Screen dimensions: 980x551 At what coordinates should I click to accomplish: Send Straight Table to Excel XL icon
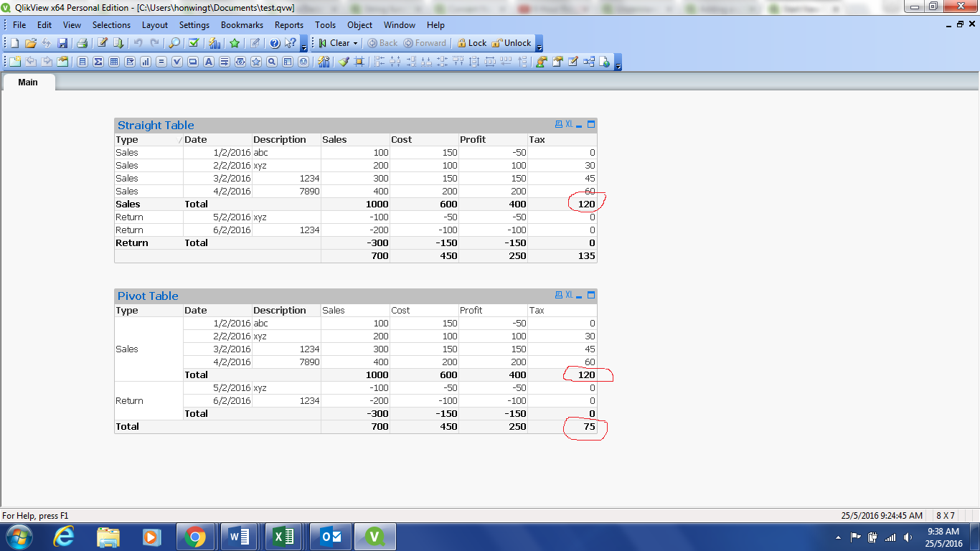pyautogui.click(x=569, y=124)
